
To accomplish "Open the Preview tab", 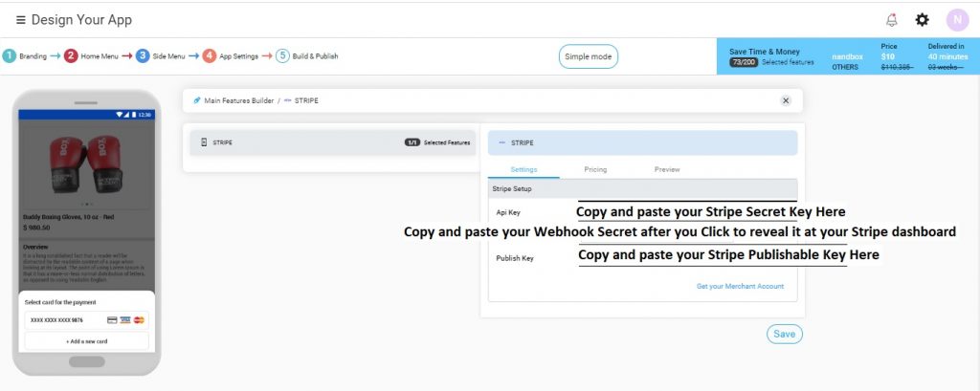I will [x=667, y=170].
